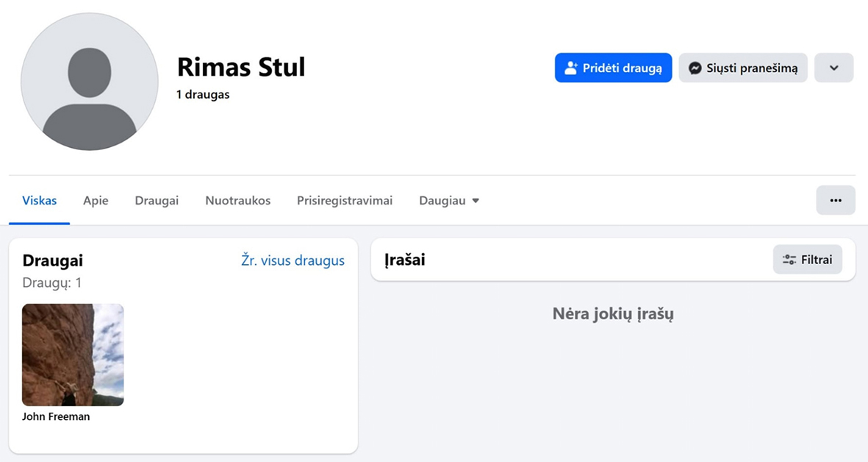Click the sliders icon on Filtrai
868x462 pixels.
click(x=789, y=260)
